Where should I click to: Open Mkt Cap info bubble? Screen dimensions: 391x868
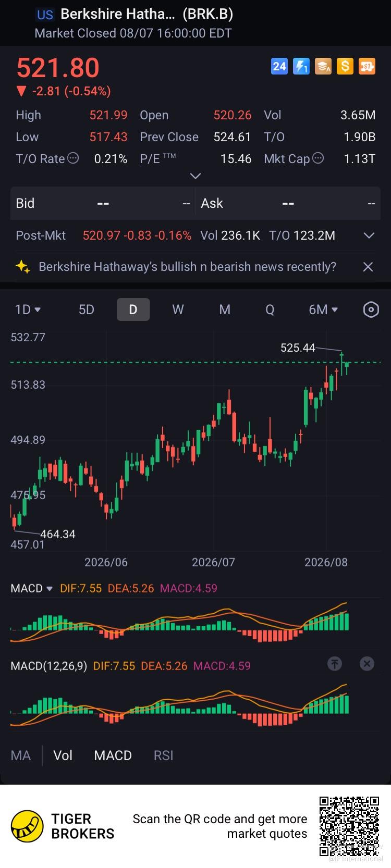tap(317, 158)
